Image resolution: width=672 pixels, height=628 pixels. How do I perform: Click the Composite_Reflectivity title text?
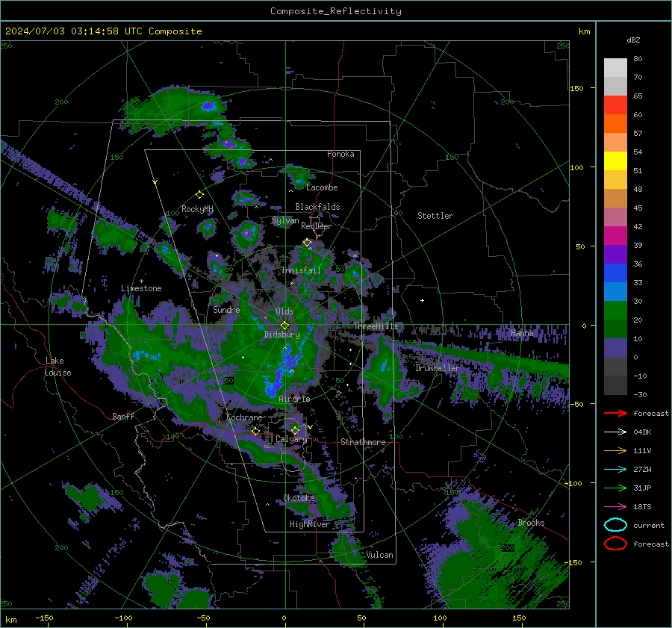point(335,11)
